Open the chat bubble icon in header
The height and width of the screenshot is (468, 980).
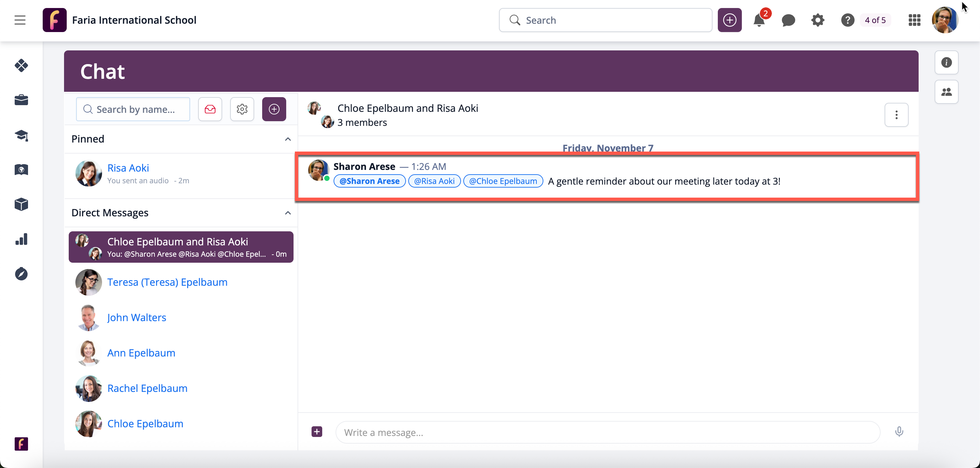(788, 20)
